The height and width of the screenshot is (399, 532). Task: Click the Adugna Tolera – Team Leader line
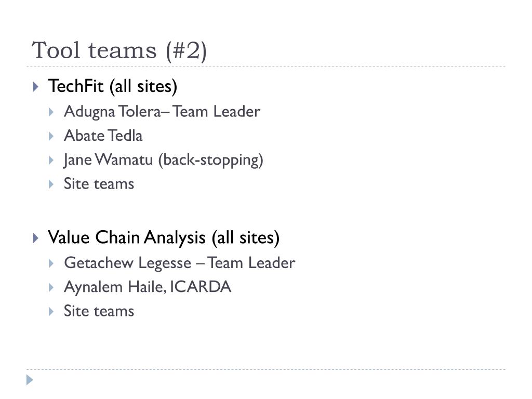tap(162, 112)
